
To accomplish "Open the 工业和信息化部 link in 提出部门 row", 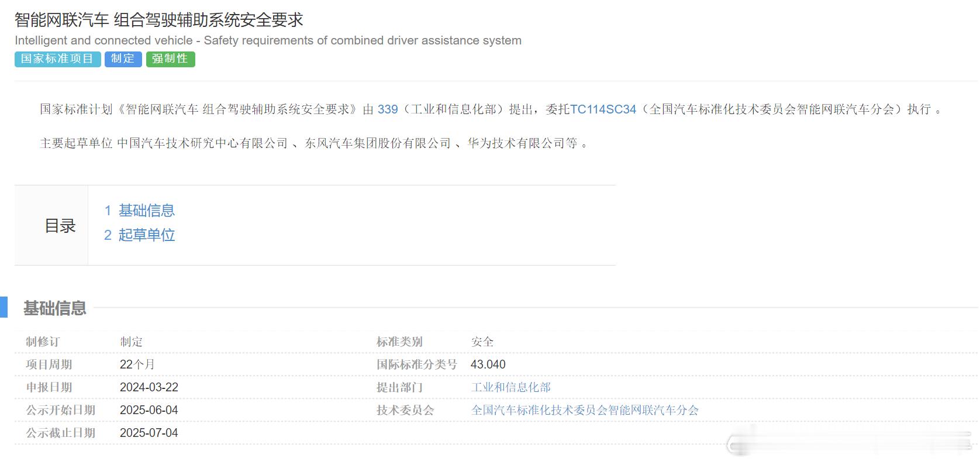I will coord(511,387).
